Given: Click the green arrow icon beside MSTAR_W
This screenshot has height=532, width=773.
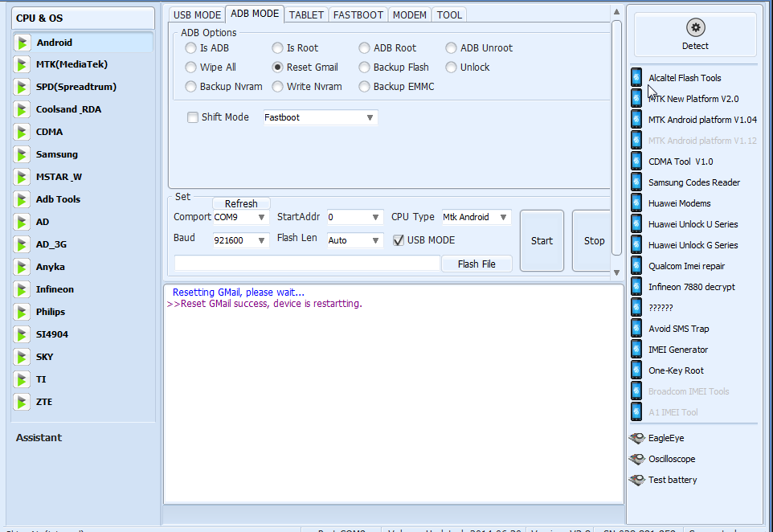Looking at the screenshot, I should tap(22, 177).
